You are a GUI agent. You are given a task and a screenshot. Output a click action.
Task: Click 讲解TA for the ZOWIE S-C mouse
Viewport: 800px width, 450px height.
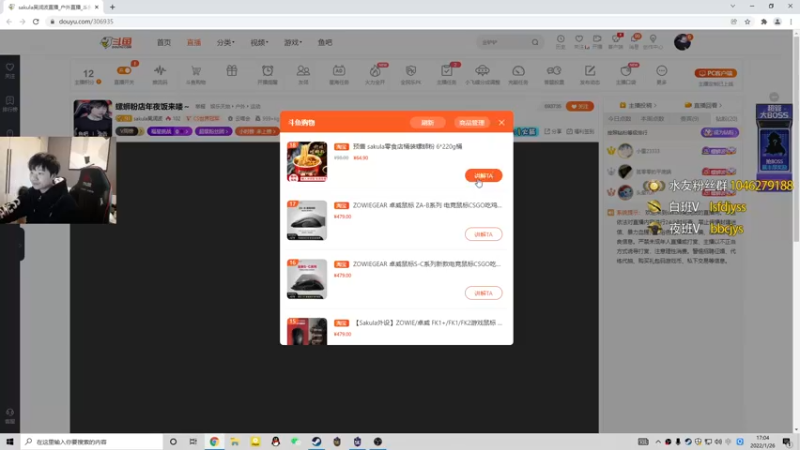[x=483, y=293]
